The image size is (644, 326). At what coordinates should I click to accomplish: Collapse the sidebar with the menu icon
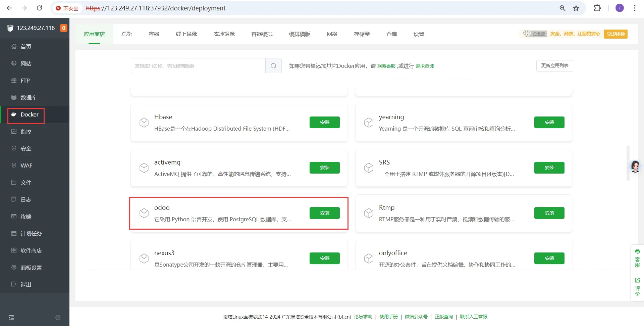pos(11,318)
